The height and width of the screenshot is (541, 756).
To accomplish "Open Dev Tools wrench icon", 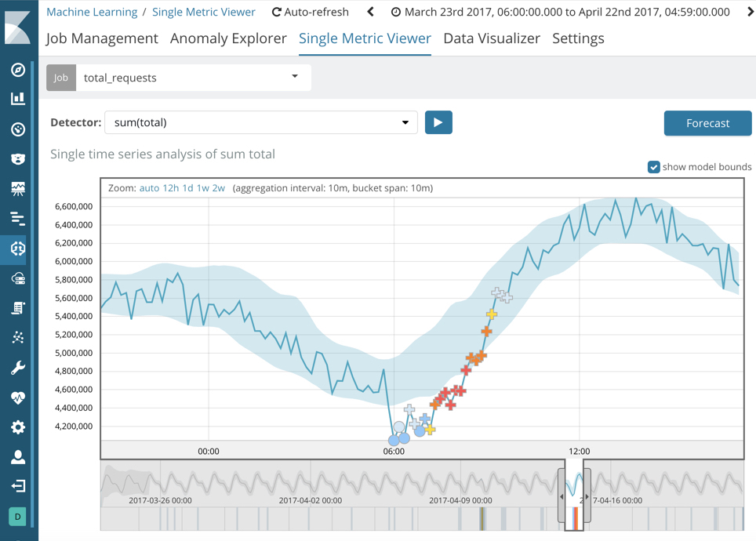I will tap(17, 368).
